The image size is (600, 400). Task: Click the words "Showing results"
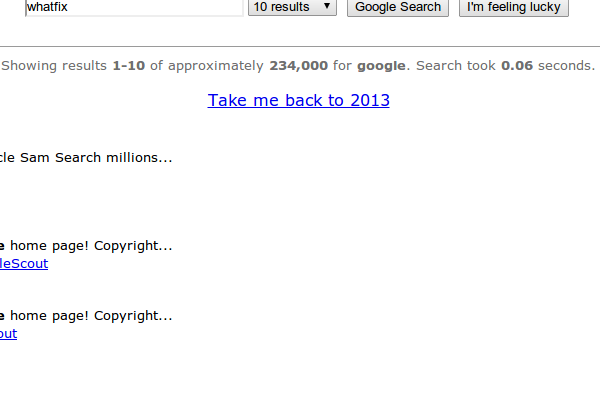[x=54, y=66]
